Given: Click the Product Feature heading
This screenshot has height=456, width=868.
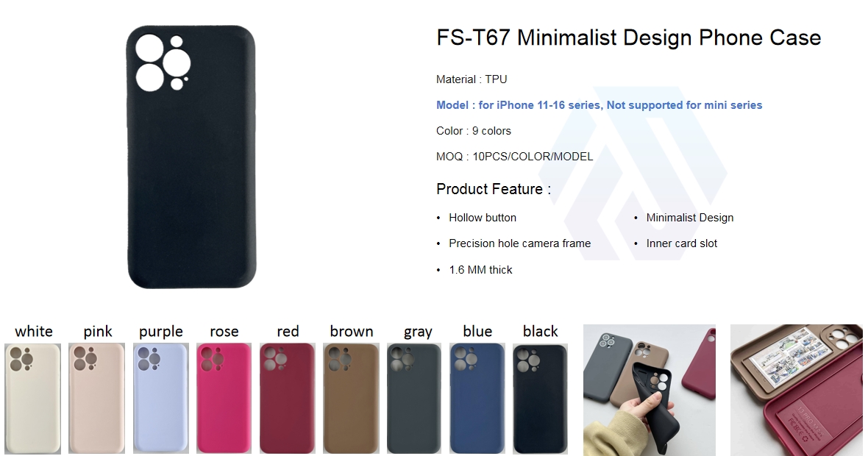Looking at the screenshot, I should click(494, 189).
